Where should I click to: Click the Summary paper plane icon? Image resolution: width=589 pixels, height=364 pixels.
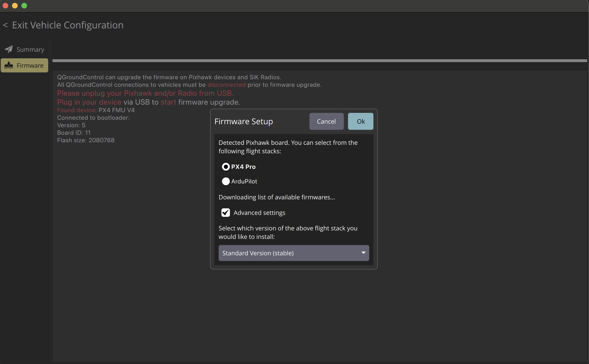point(9,49)
